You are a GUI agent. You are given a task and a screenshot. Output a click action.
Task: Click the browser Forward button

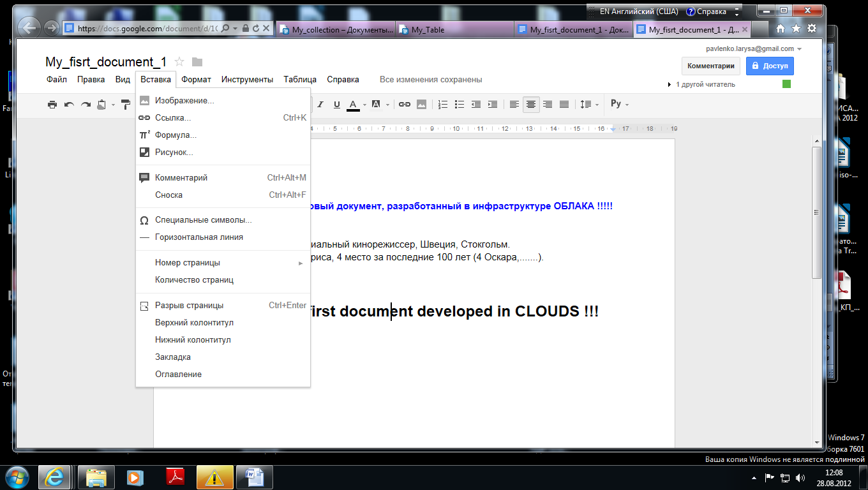[51, 27]
